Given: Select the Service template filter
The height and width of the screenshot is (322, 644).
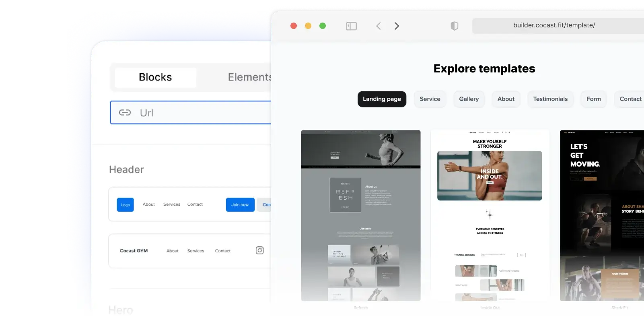Looking at the screenshot, I should coord(430,99).
